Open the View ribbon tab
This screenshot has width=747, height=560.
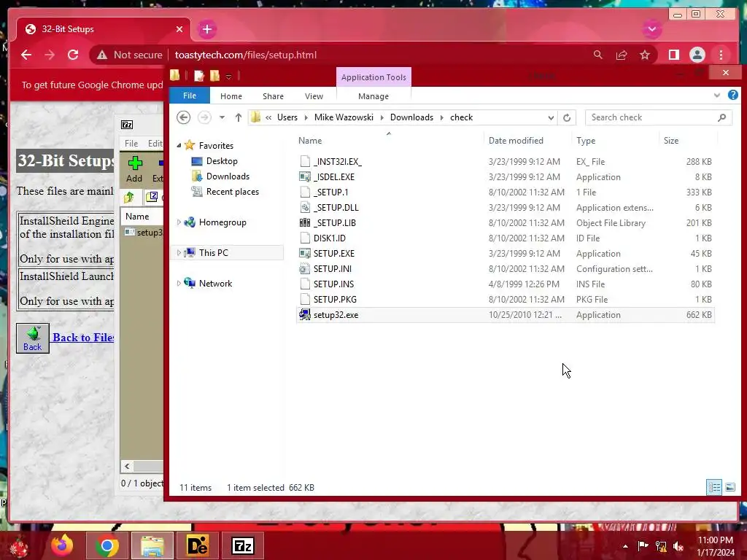tap(314, 96)
